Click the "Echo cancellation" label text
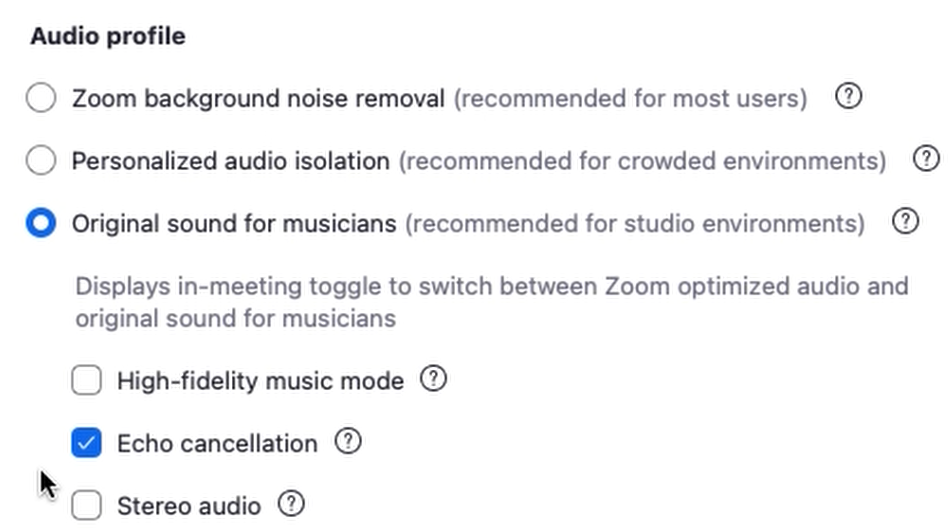Image resolution: width=951 pixels, height=532 pixels. click(217, 443)
